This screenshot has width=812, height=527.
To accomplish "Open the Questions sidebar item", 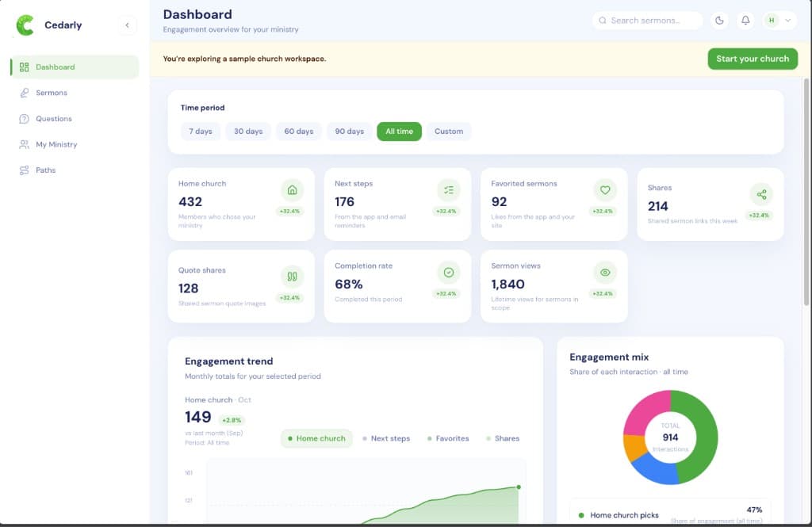I will click(75, 119).
